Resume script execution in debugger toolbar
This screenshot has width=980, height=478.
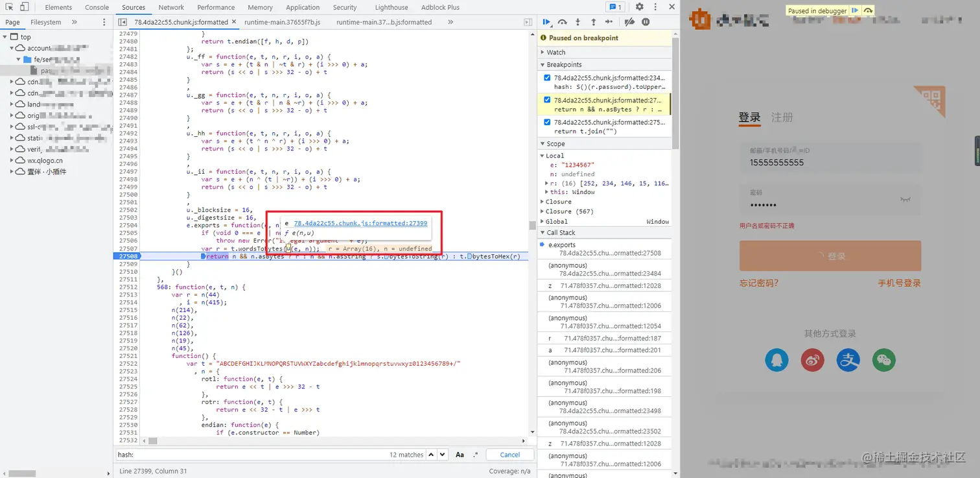point(547,22)
